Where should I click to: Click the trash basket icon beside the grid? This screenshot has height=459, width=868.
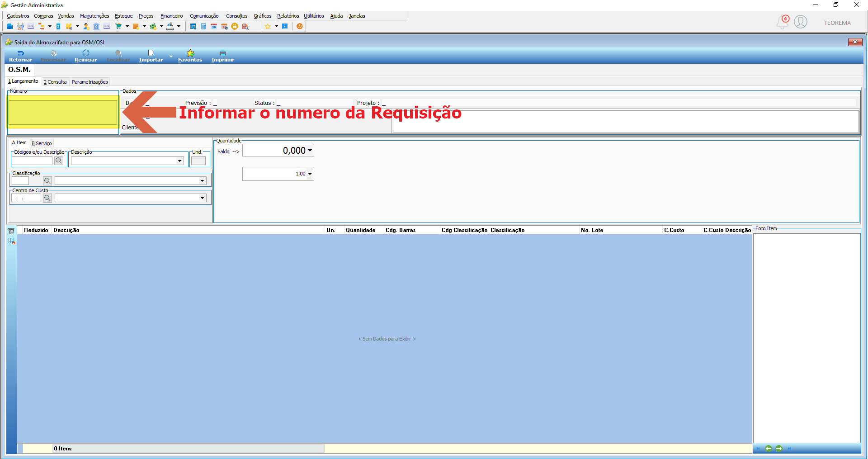click(11, 231)
